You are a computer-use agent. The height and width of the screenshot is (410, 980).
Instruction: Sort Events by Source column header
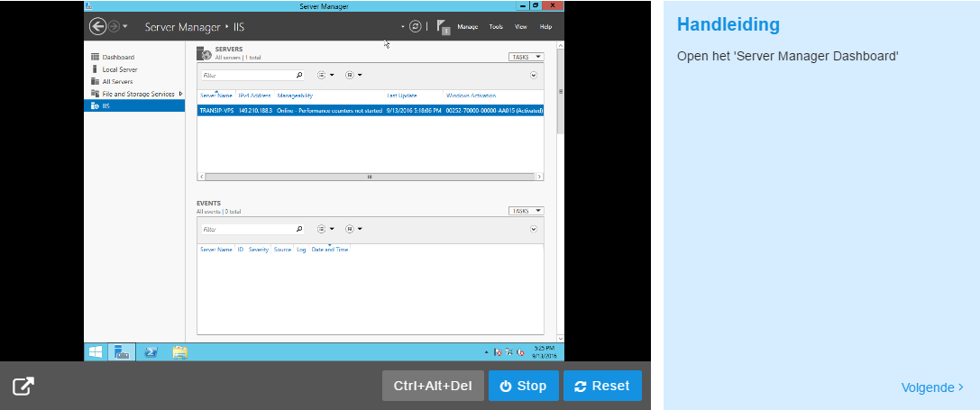[x=282, y=250]
